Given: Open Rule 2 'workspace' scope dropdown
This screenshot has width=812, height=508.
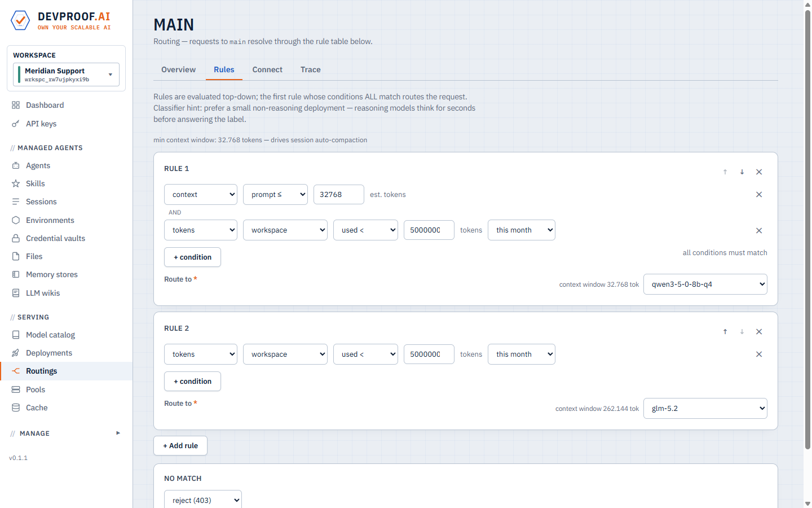Looking at the screenshot, I should [x=285, y=354].
